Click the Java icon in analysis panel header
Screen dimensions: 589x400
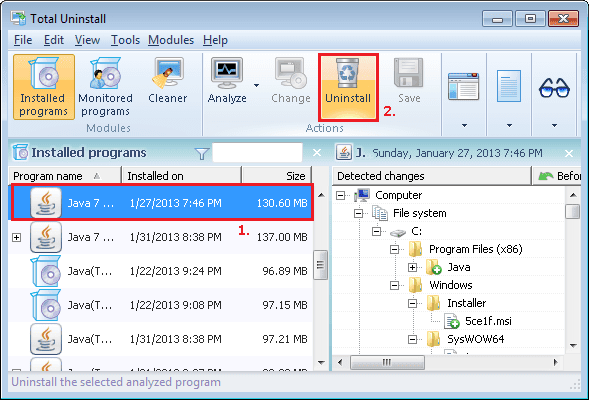click(344, 152)
